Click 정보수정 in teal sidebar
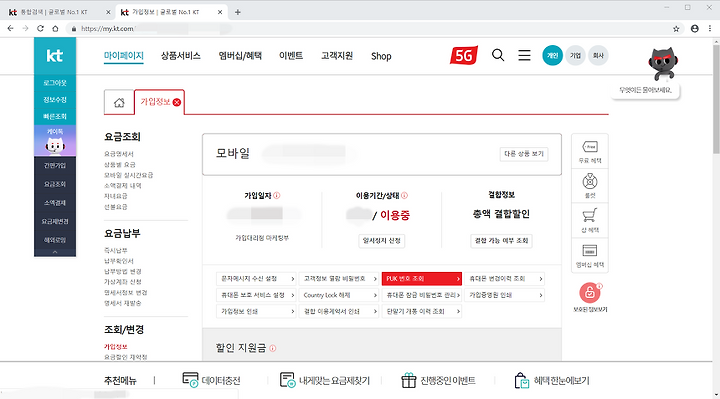The height and width of the screenshot is (399, 720). click(x=55, y=100)
